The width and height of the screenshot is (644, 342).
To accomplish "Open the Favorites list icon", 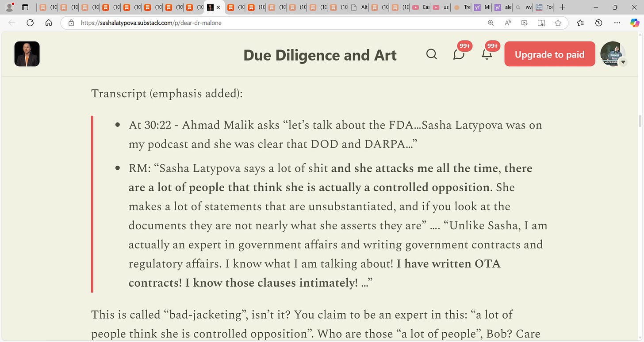I will pyautogui.click(x=580, y=23).
